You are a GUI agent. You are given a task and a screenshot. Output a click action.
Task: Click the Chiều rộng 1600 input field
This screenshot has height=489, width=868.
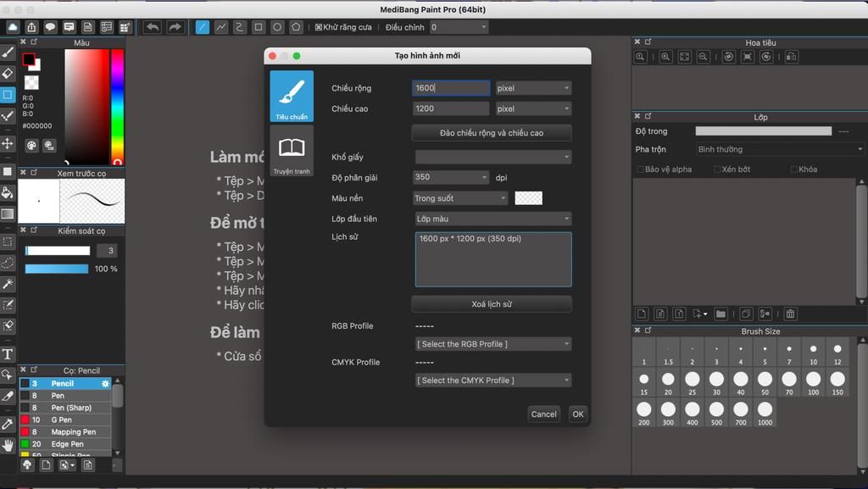pyautogui.click(x=451, y=88)
